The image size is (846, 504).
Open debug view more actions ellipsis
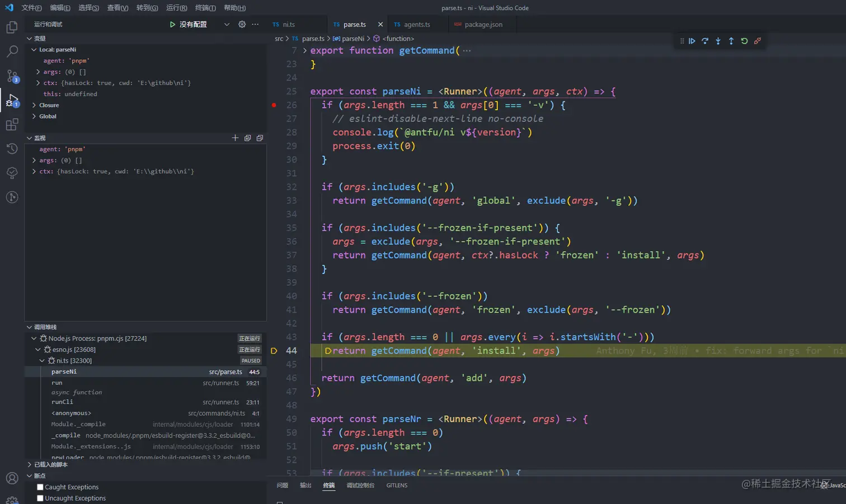[x=255, y=24]
